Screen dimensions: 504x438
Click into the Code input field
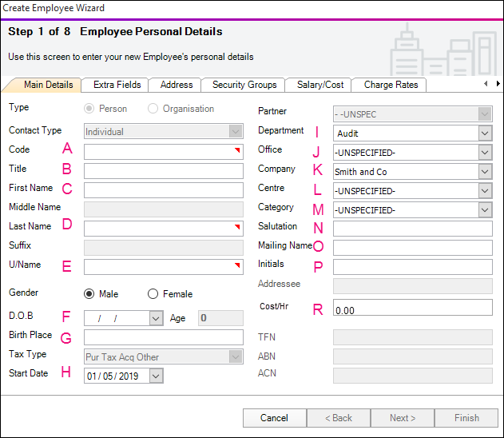163,152
